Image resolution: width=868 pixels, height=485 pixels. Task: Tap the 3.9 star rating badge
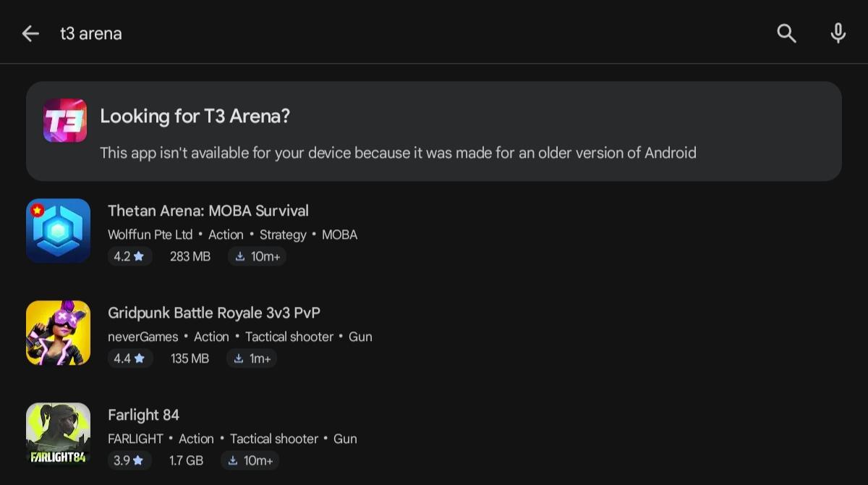129,460
